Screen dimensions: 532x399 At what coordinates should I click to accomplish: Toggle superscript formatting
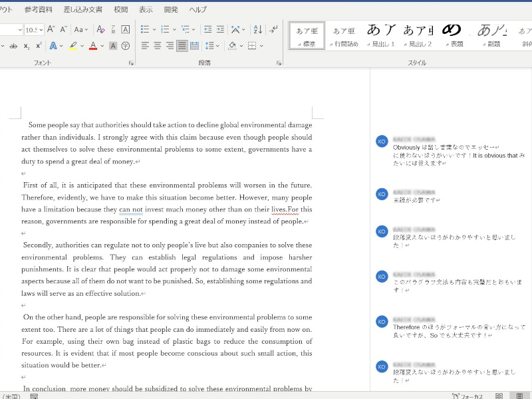tap(39, 46)
